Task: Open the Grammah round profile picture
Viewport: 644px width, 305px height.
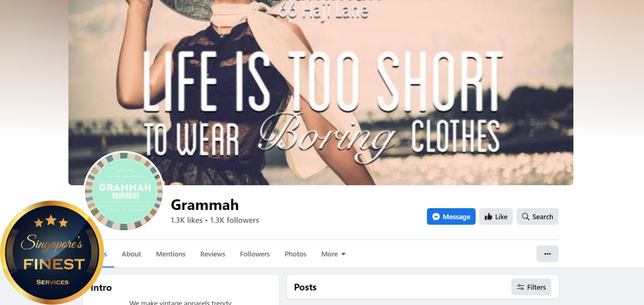Action: point(124,191)
